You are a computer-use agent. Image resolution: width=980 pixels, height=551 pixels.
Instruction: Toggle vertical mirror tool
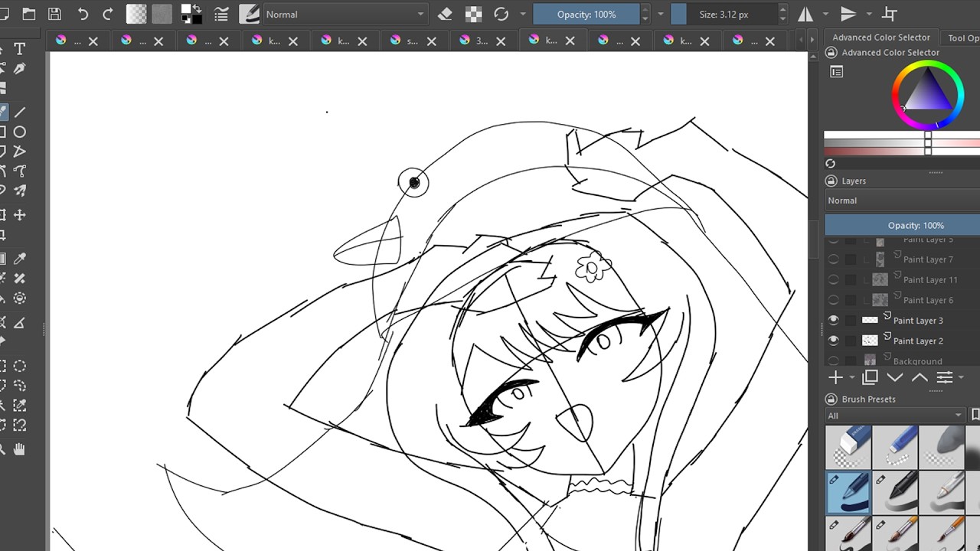click(848, 14)
